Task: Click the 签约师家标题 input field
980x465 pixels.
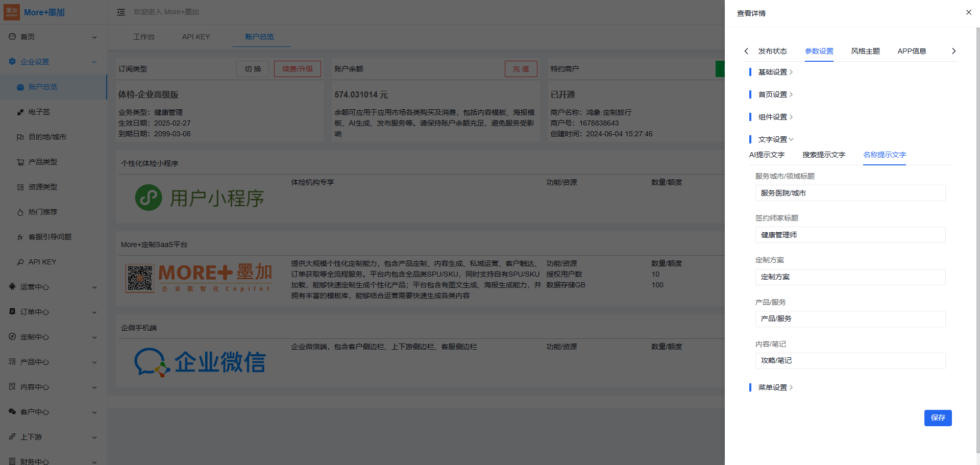Action: coord(850,235)
